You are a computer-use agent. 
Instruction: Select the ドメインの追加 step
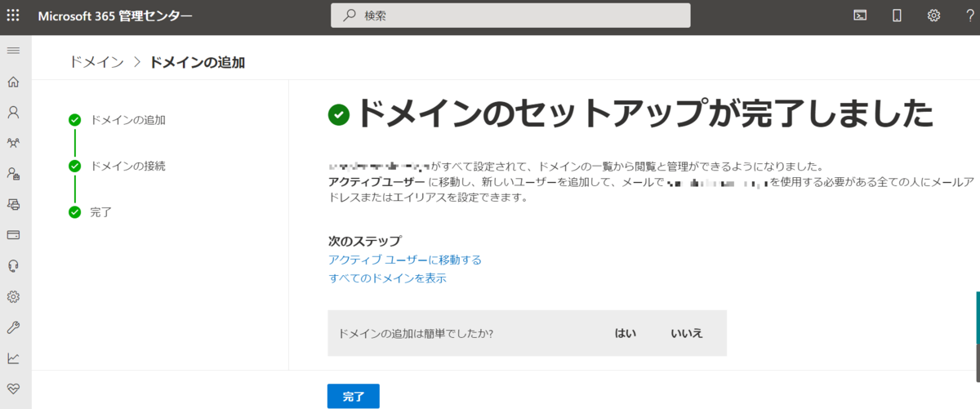pyautogui.click(x=128, y=120)
